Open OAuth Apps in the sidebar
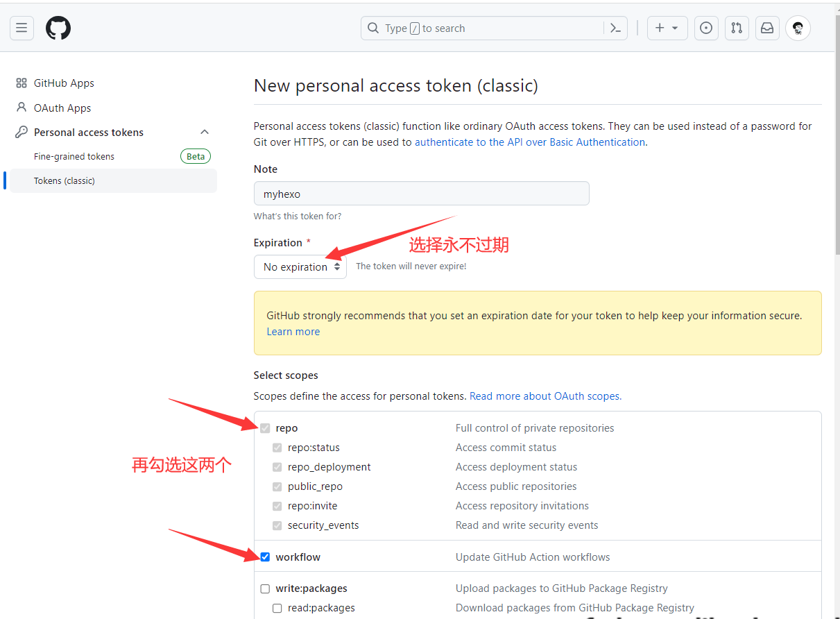Screen dimensions: 840x619 62,108
